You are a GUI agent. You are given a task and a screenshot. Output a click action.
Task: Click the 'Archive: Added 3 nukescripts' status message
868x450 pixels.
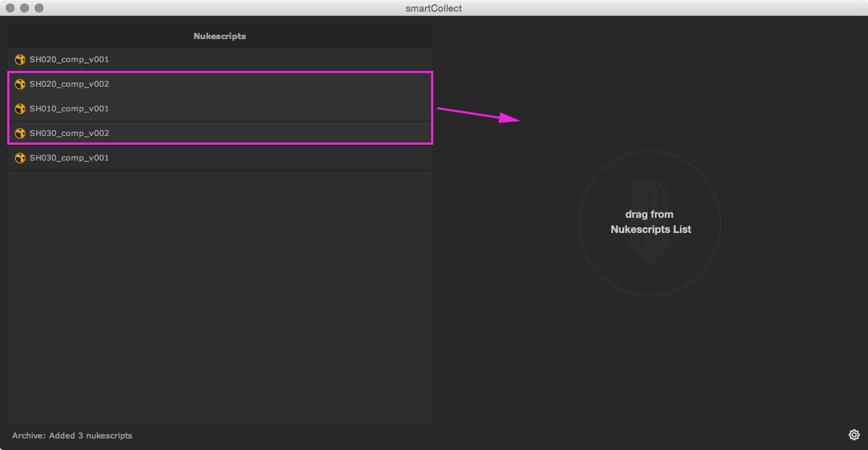pyautogui.click(x=72, y=436)
